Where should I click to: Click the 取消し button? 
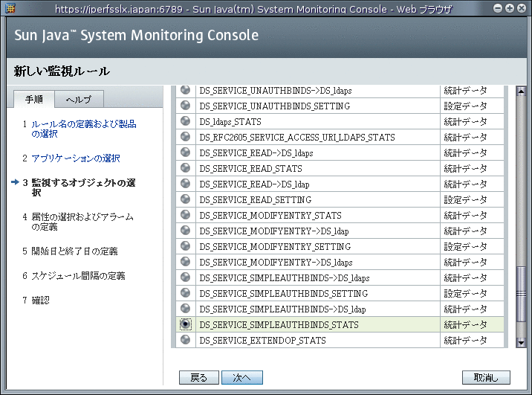click(x=486, y=377)
